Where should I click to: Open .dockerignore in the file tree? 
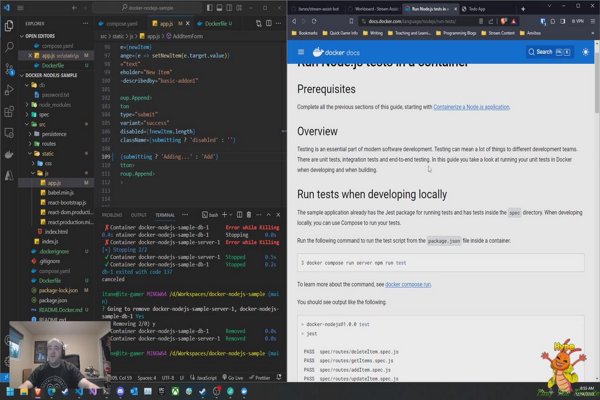coord(54,251)
